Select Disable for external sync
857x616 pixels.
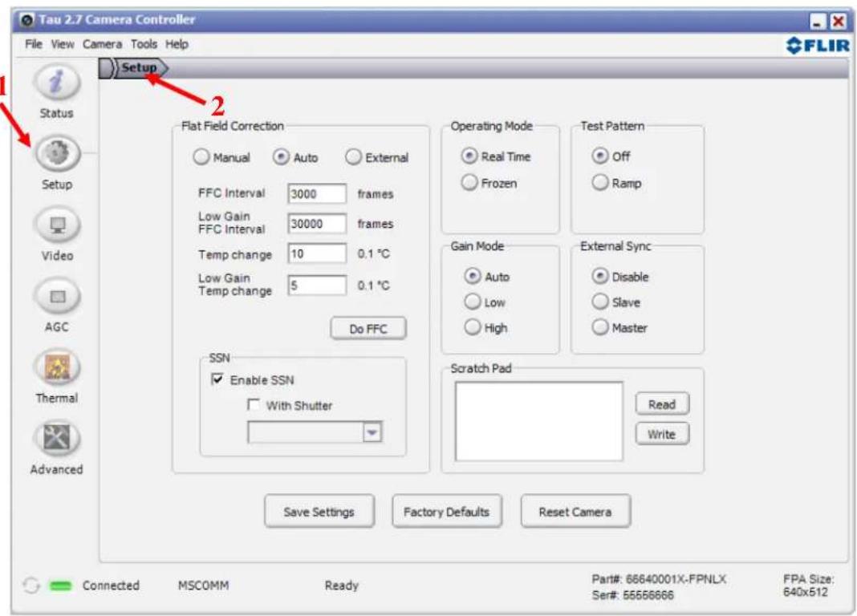pyautogui.click(x=599, y=276)
